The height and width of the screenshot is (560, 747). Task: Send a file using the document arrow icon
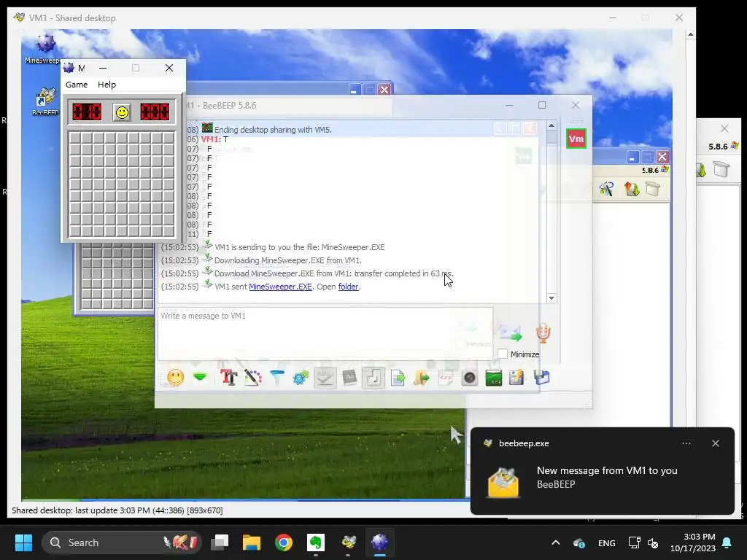[x=398, y=378]
